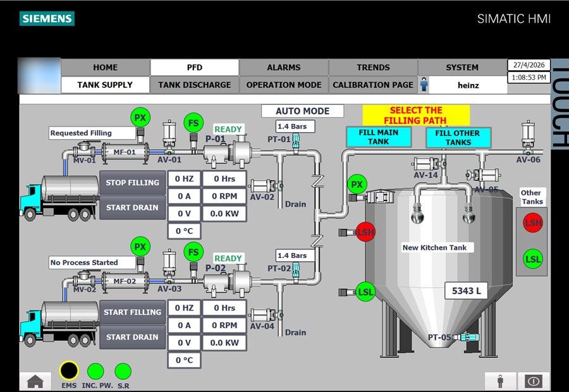Click the red LSH indicator under Other Tanks
This screenshot has width=569, height=392.
click(x=533, y=223)
